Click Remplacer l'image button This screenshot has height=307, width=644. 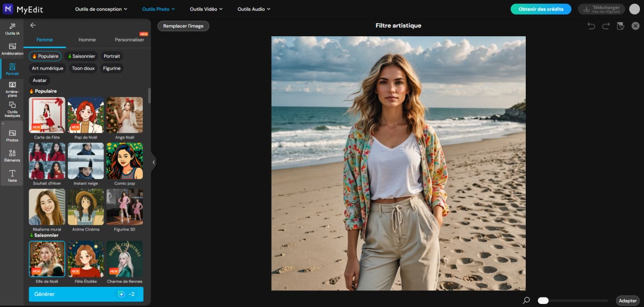click(183, 26)
